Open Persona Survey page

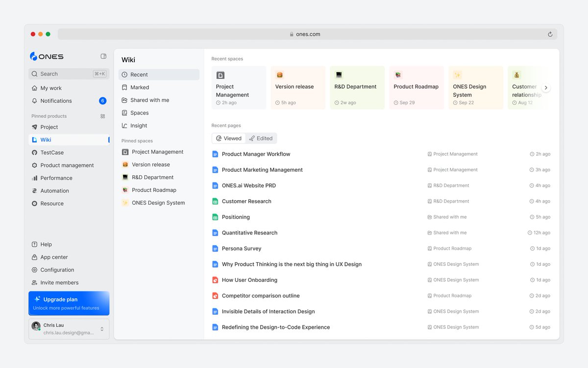tap(242, 249)
